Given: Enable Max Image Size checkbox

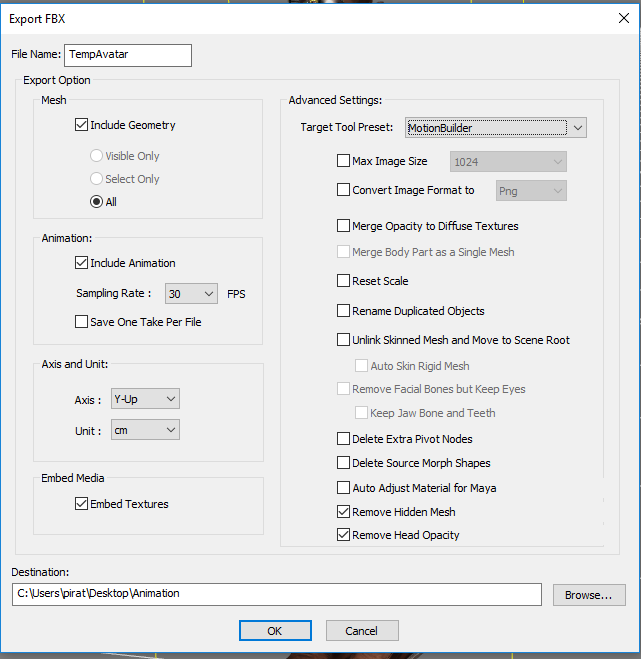Looking at the screenshot, I should pyautogui.click(x=343, y=161).
